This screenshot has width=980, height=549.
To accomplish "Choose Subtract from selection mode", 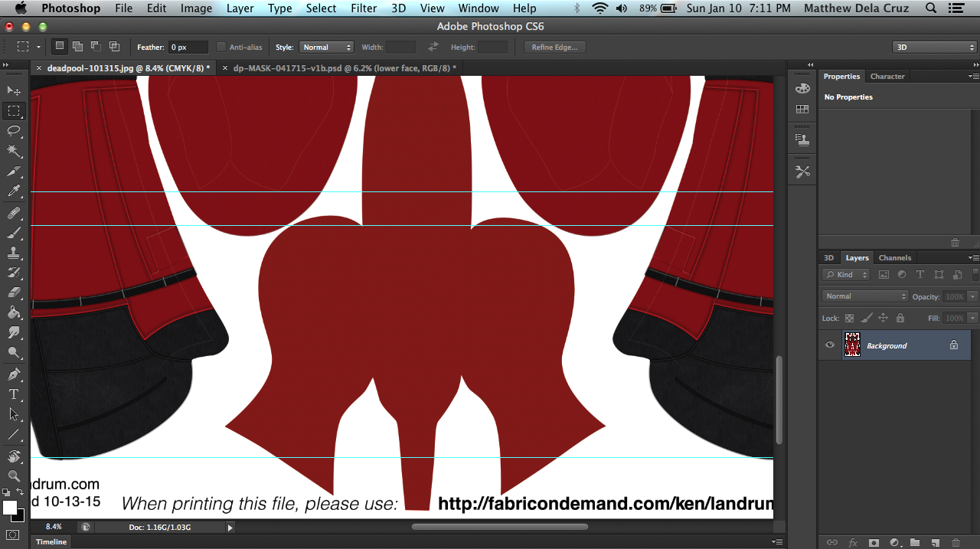I will 96,47.
